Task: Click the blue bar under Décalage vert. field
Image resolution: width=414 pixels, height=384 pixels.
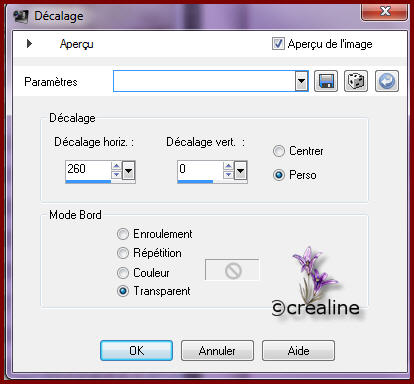Action: (195, 182)
